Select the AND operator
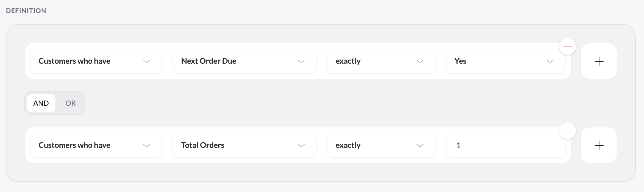644x192 pixels. (x=41, y=103)
